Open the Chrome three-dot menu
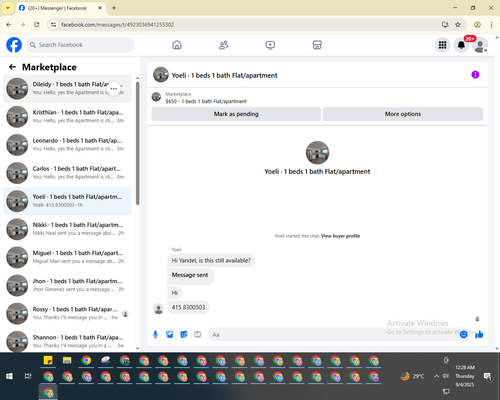The height and width of the screenshot is (400, 500). pos(491,25)
